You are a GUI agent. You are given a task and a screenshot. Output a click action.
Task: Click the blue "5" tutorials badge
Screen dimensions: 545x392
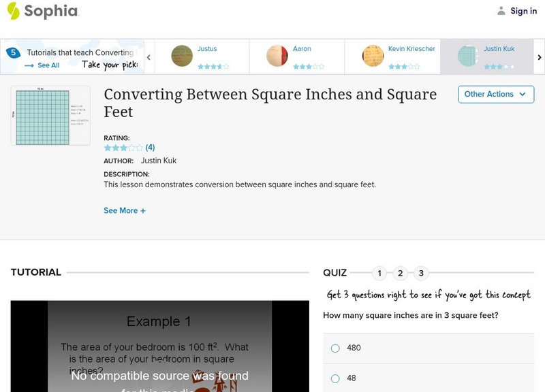pos(12,51)
